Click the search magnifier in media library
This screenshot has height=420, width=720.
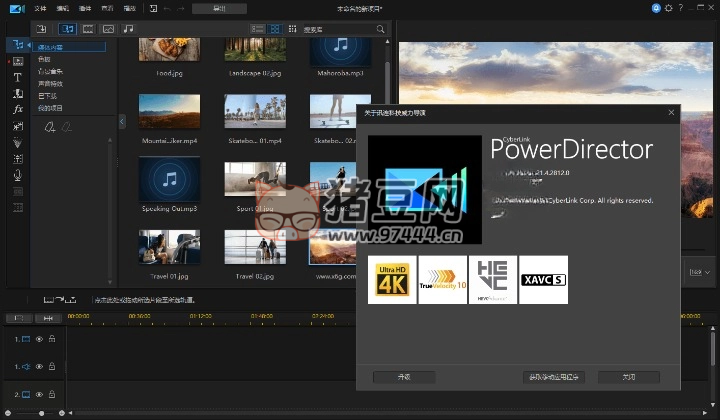pos(381,30)
